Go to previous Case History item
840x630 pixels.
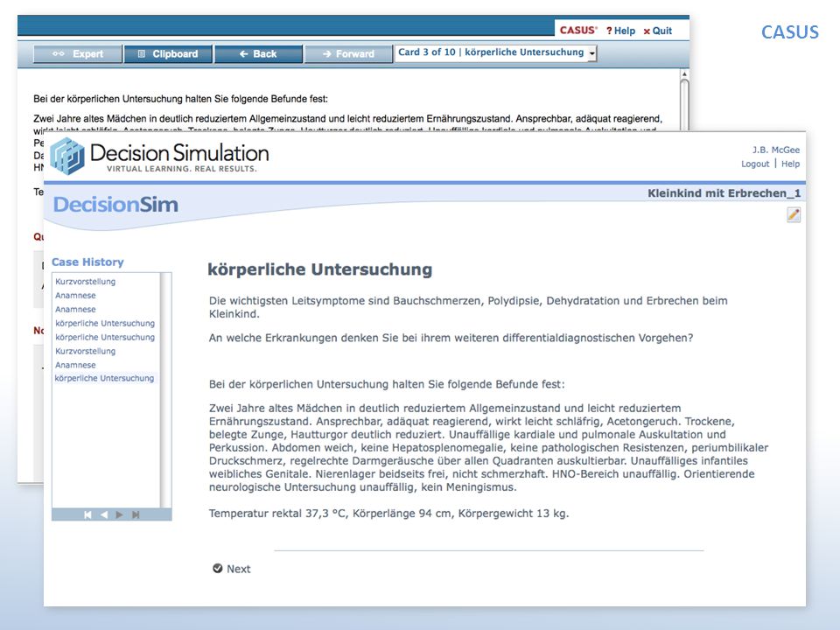tap(104, 514)
